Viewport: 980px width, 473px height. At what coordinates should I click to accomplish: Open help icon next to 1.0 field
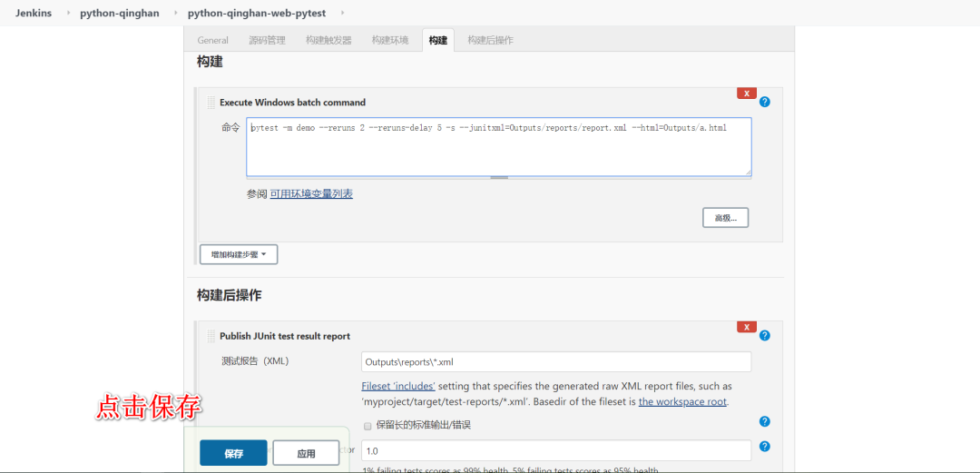764,446
